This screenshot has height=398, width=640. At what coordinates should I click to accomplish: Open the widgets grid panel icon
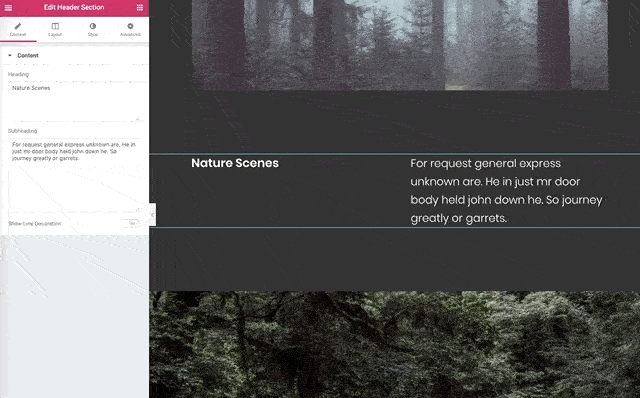point(140,7)
